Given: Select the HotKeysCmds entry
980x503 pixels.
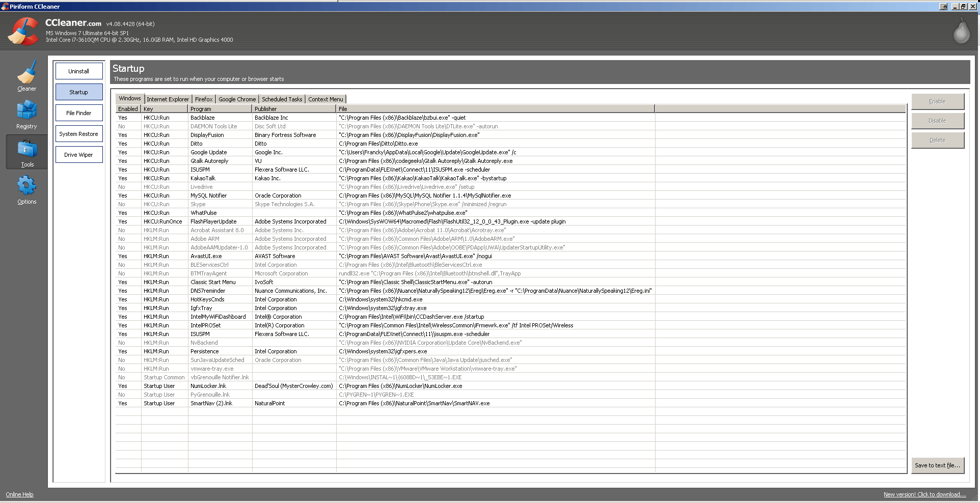Looking at the screenshot, I should click(510, 299).
